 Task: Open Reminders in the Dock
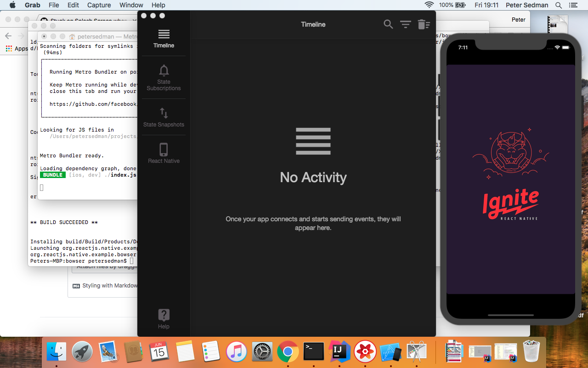click(211, 352)
